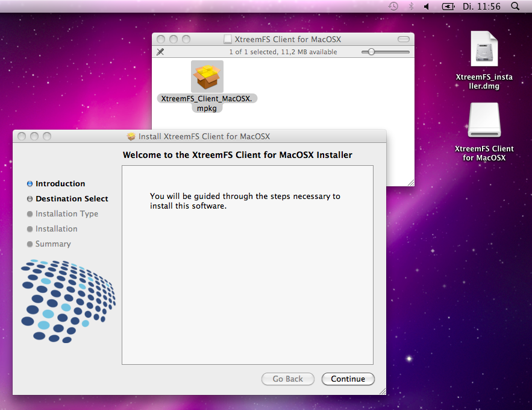Close the Install XtreemFS Client window
532x410 pixels.
tap(22, 137)
